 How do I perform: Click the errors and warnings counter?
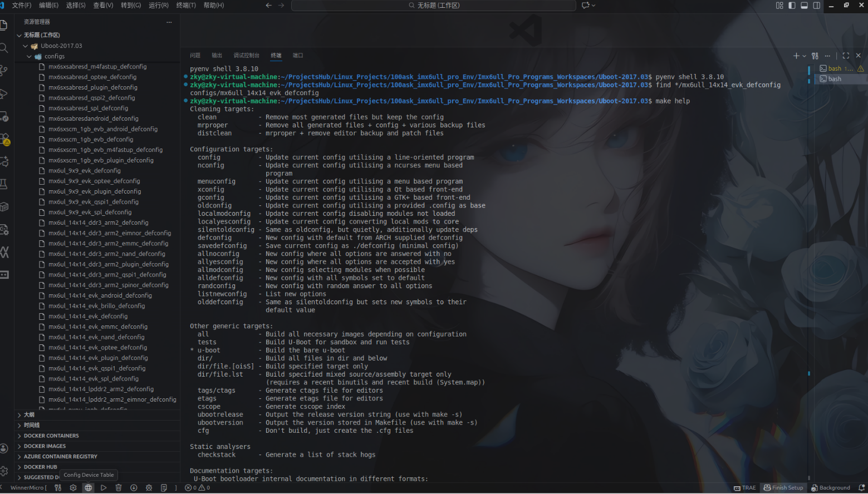pos(195,488)
